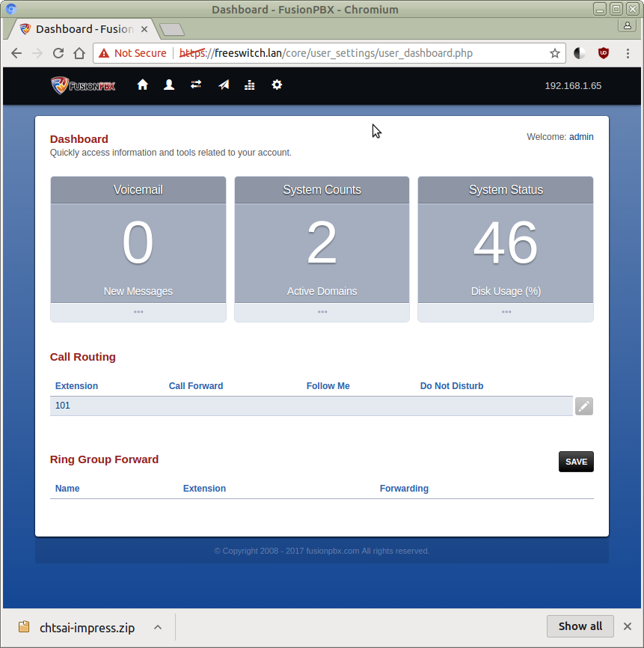This screenshot has width=644, height=648.
Task: Expand the System Counts panel details
Action: pos(322,312)
